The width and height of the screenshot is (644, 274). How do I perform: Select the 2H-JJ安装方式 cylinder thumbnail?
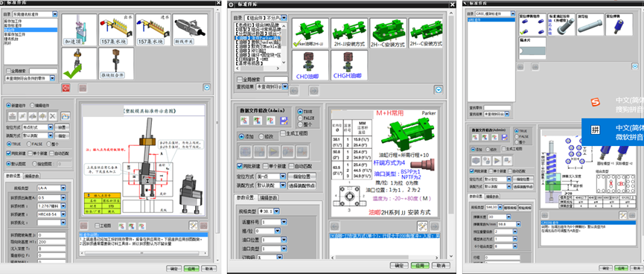[x=349, y=33]
